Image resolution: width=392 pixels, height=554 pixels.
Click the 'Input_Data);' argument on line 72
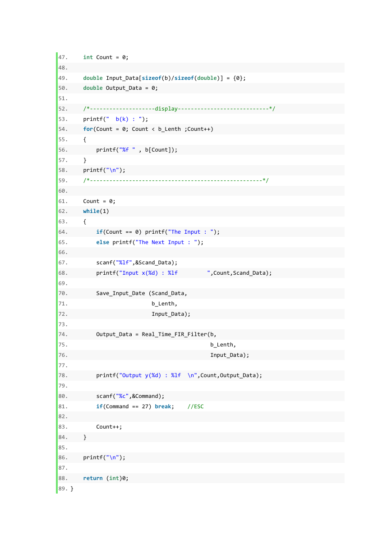click(171, 314)
